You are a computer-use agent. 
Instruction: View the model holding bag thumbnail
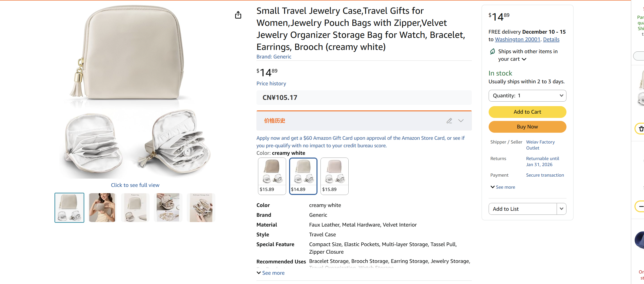pos(102,207)
